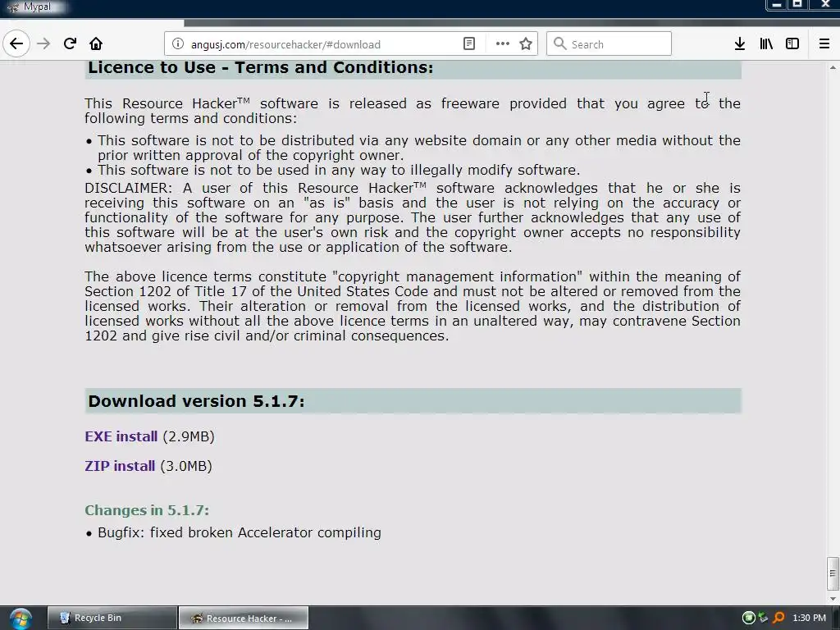Viewport: 840px width, 630px height.
Task: Open the browser home page
Action: click(x=96, y=44)
